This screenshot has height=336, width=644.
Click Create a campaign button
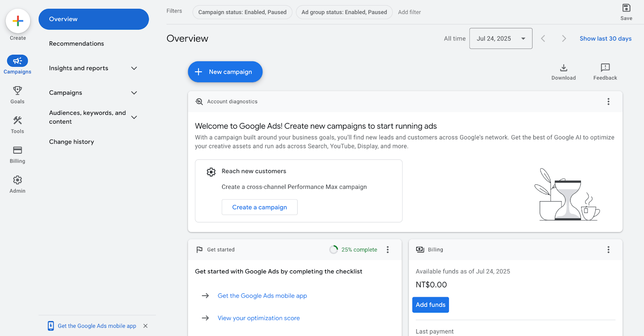(x=260, y=207)
